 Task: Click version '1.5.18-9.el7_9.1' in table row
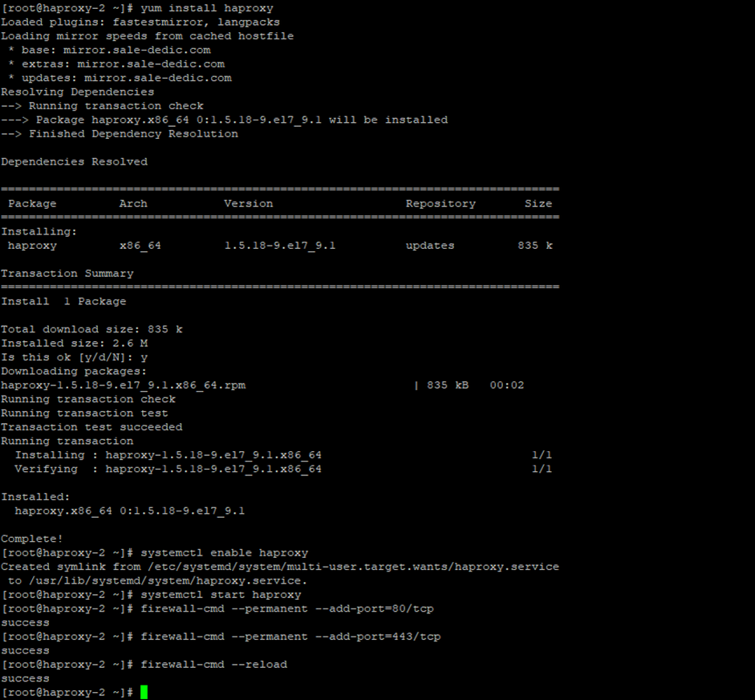click(x=280, y=246)
